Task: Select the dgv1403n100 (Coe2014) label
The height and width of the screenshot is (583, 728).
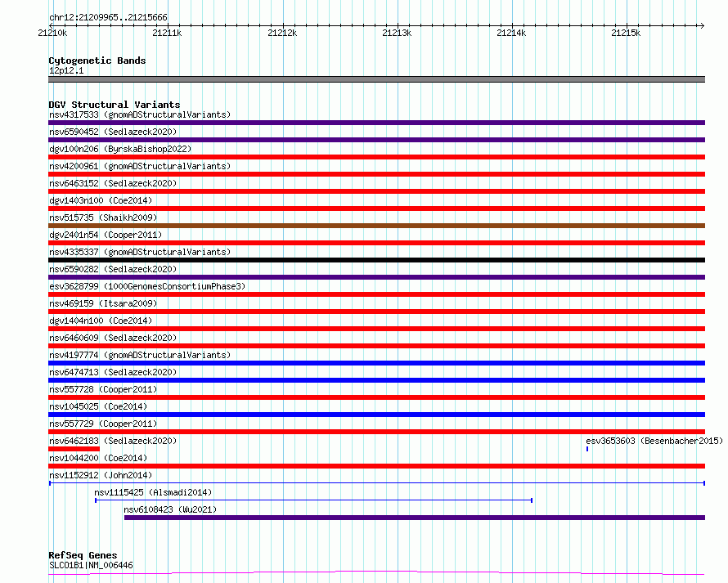Action: [x=101, y=200]
